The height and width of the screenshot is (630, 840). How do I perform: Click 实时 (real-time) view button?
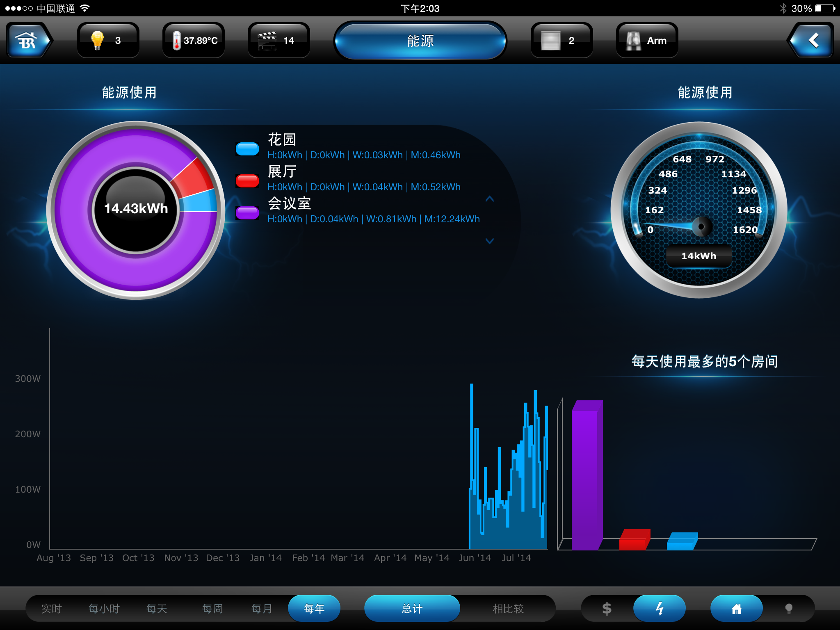pos(49,607)
